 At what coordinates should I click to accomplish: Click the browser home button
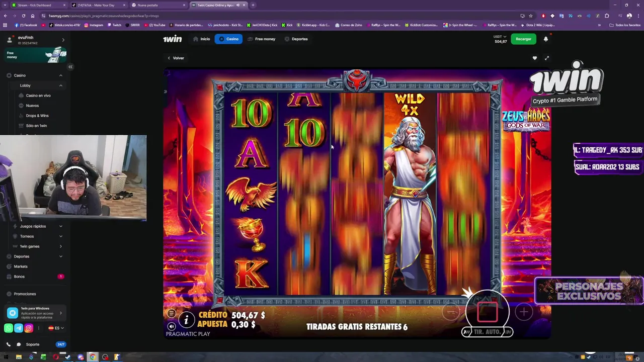(33, 16)
